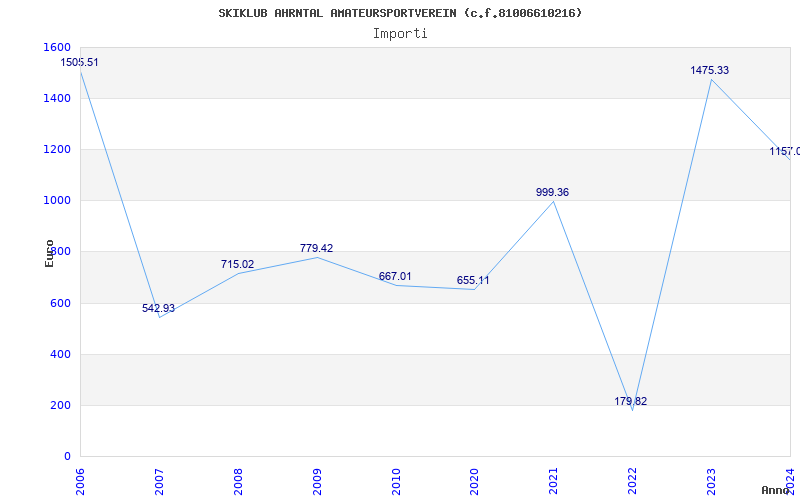Image resolution: width=800 pixels, height=500 pixels.
Task: Click the 2010 x-axis label
Action: (396, 481)
